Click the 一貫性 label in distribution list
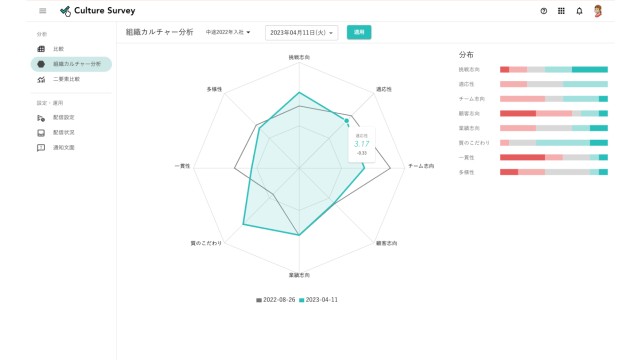The image size is (640, 360). click(466, 158)
